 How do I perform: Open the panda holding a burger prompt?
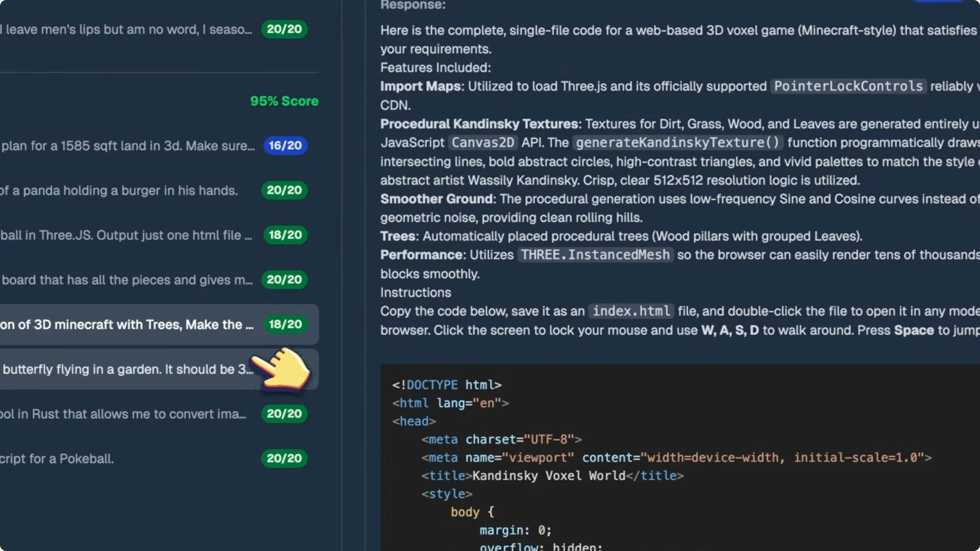[118, 191]
